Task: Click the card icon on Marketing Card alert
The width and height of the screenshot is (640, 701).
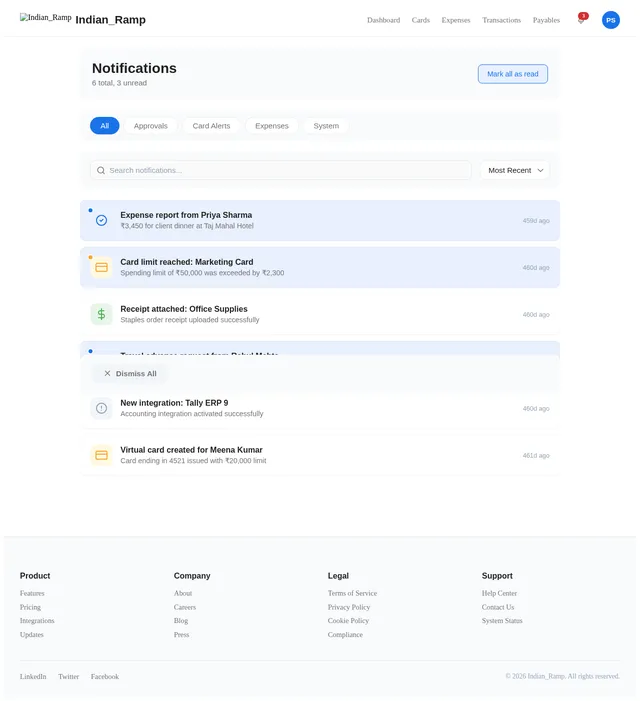Action: tap(101, 267)
